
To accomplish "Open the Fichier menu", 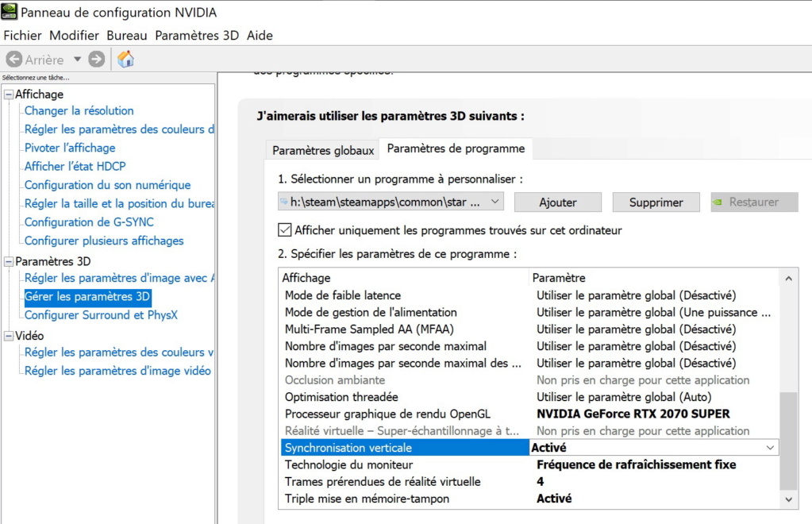I will click(22, 36).
